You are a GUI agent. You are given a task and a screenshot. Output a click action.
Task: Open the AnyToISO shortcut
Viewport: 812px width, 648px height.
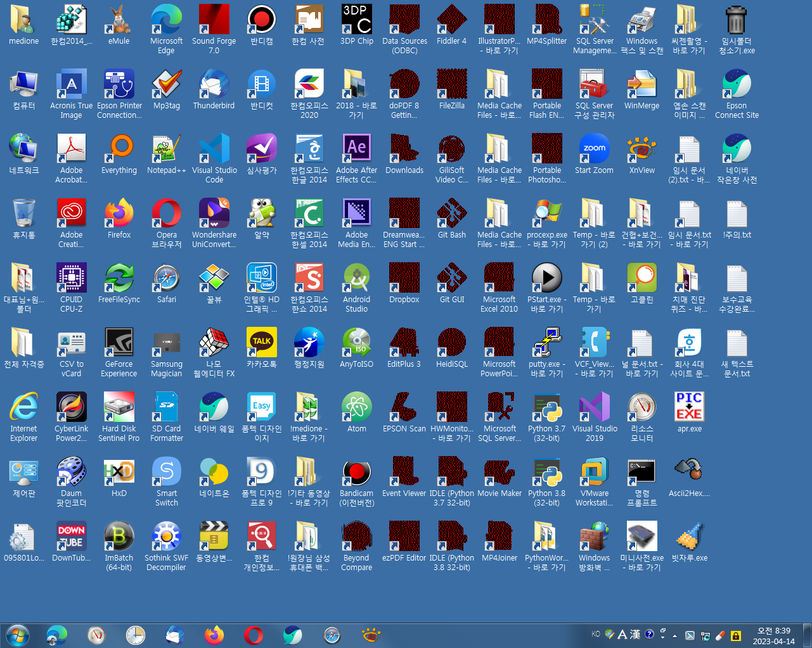[357, 348]
